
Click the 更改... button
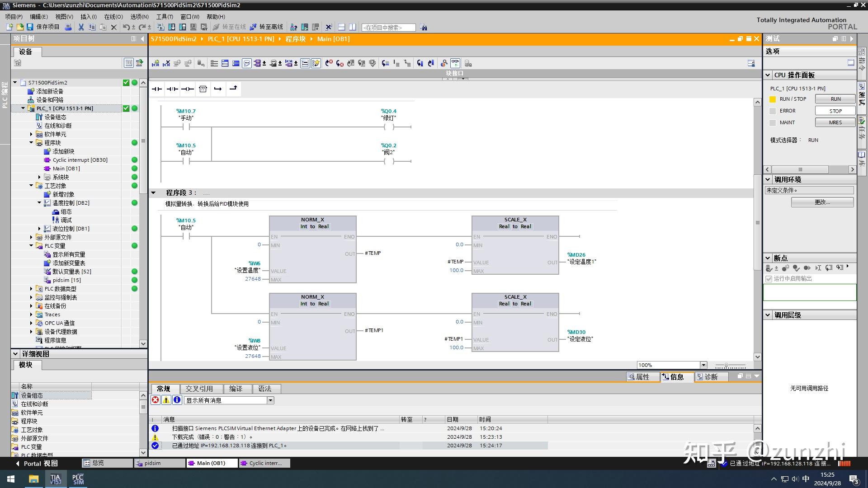click(822, 202)
